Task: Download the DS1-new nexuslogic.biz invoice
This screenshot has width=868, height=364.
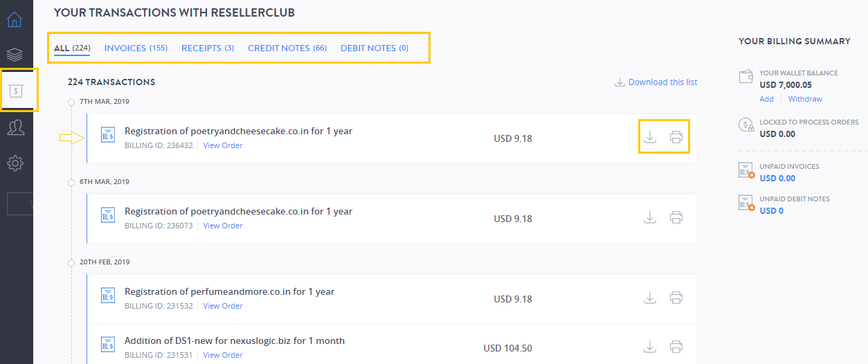Action: pos(650,347)
